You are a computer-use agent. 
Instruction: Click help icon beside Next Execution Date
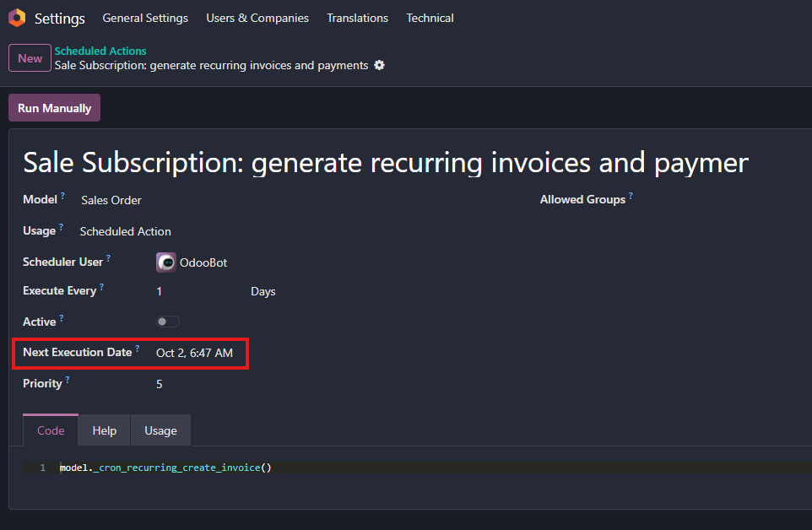point(138,349)
